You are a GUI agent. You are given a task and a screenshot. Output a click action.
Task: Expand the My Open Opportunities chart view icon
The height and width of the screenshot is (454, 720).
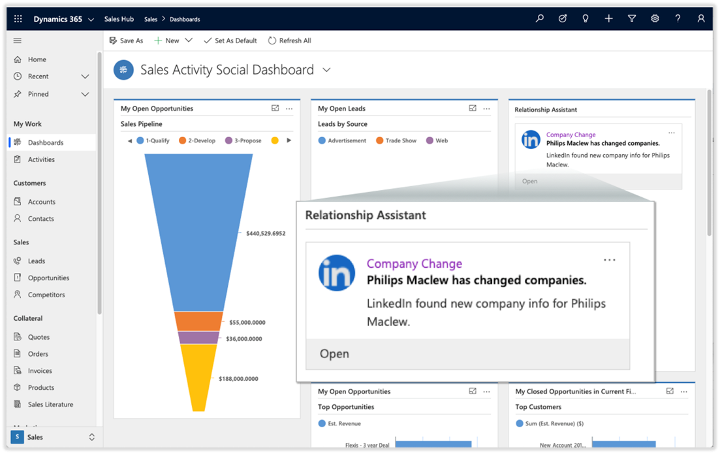click(275, 108)
